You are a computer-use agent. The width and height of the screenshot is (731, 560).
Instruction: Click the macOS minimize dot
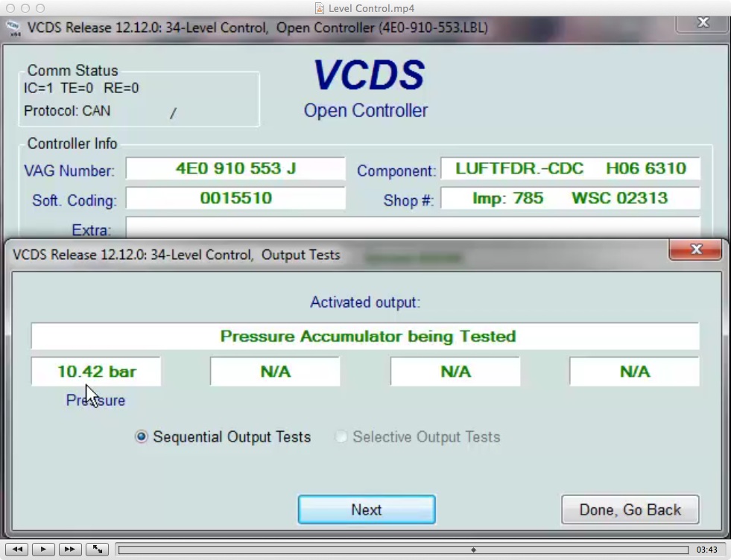[25, 8]
